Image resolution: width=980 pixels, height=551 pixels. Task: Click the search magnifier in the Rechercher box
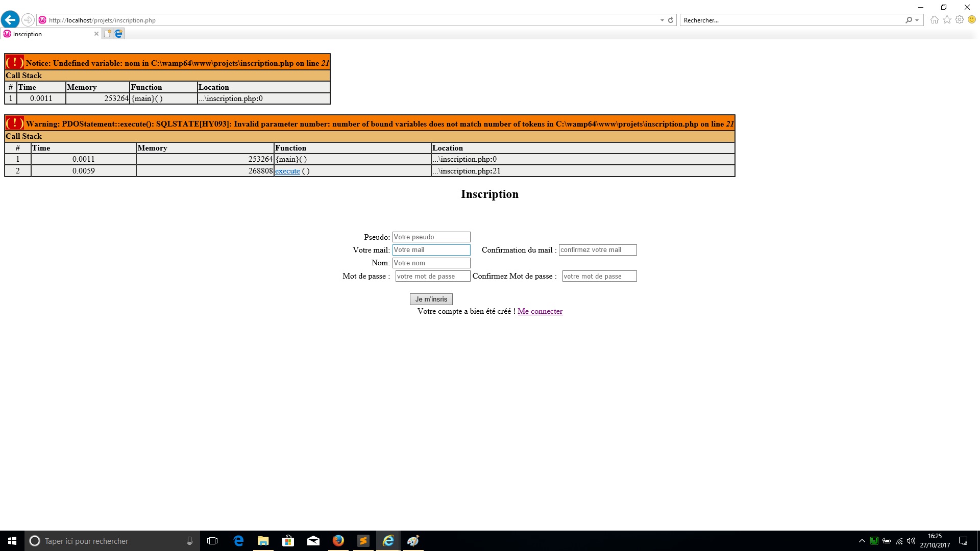(x=909, y=20)
